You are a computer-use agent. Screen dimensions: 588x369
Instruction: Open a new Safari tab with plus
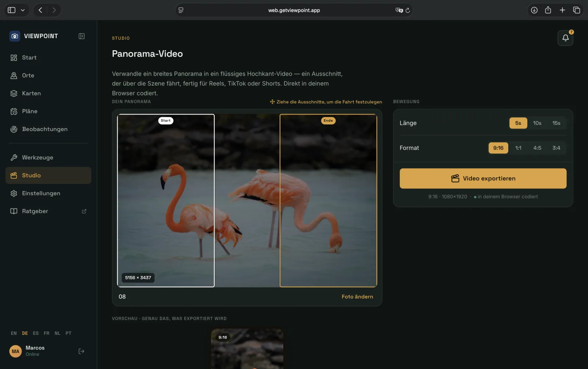click(562, 10)
